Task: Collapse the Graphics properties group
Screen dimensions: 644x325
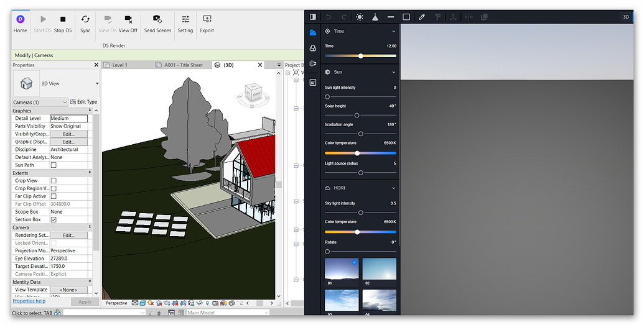Action: point(90,111)
